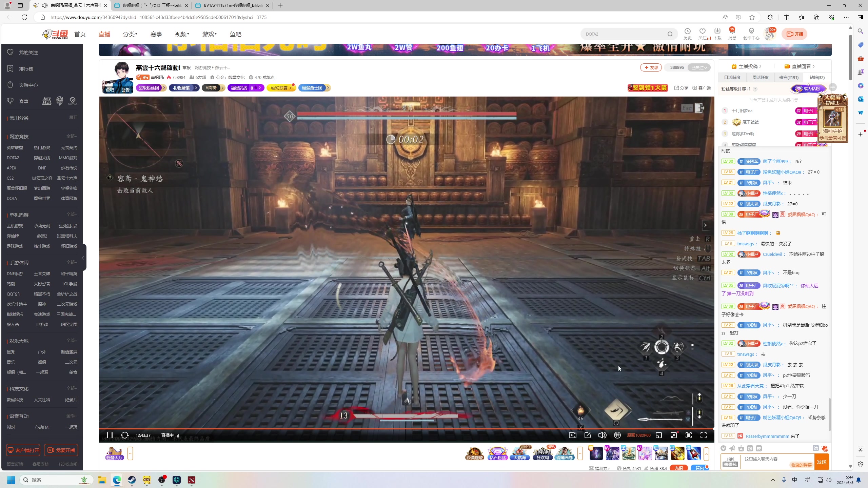Start broadcasting with the 开播 button
Viewport: 868px width, 488px height.
pos(794,34)
